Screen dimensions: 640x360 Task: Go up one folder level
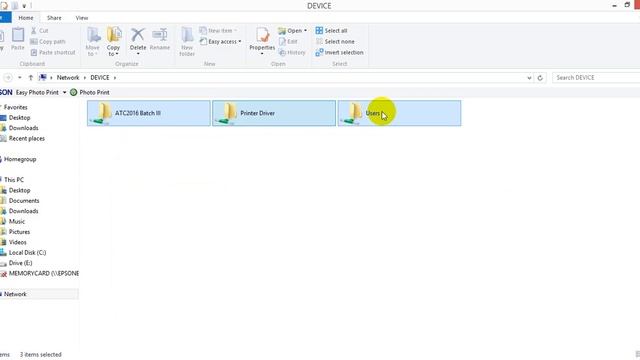(x=31, y=78)
